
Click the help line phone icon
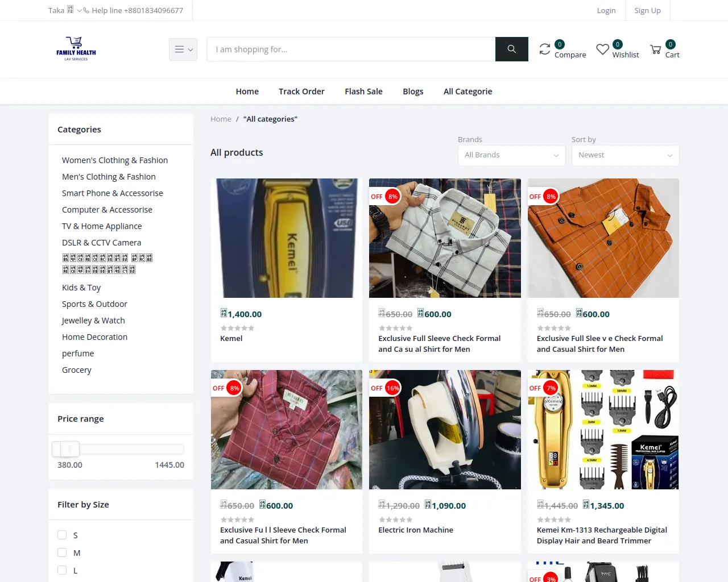click(86, 10)
